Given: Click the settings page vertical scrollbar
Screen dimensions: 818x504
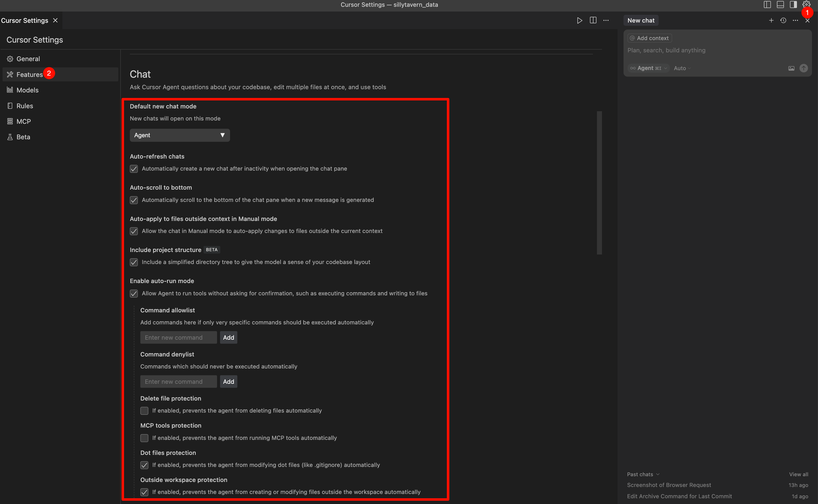Looking at the screenshot, I should [599, 183].
